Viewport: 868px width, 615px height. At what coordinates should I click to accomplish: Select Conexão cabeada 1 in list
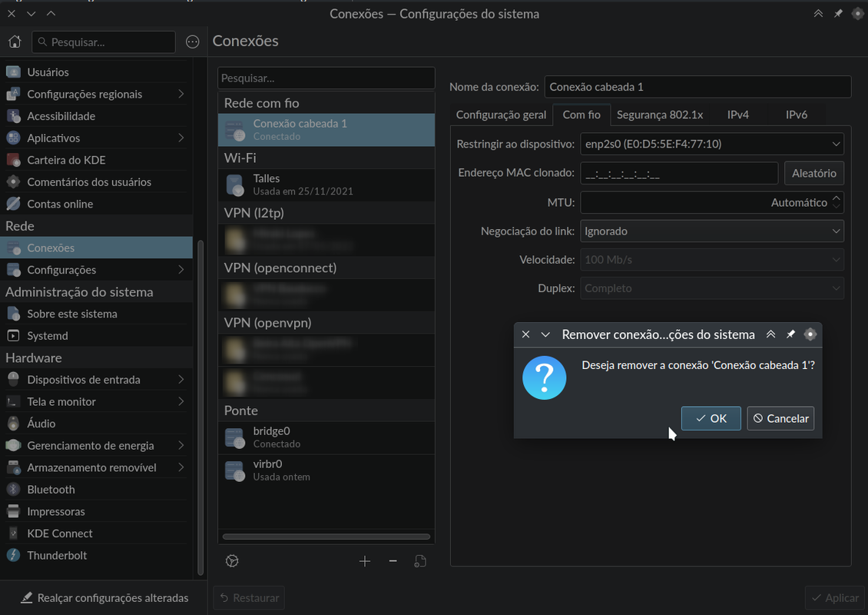(326, 130)
